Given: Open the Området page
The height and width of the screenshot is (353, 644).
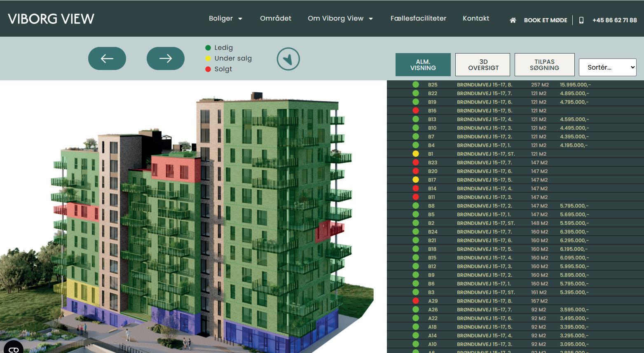Looking at the screenshot, I should tap(276, 19).
